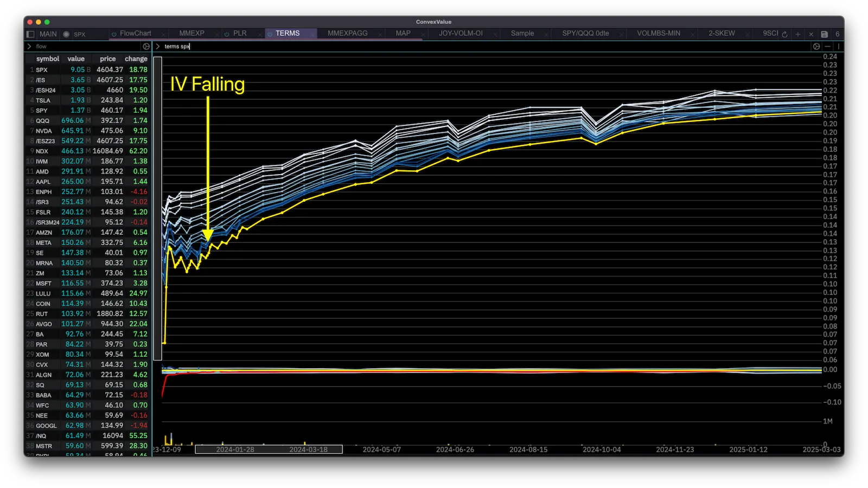Sort the flow table by price column
Viewport: 868px width, 488px height.
[107, 59]
